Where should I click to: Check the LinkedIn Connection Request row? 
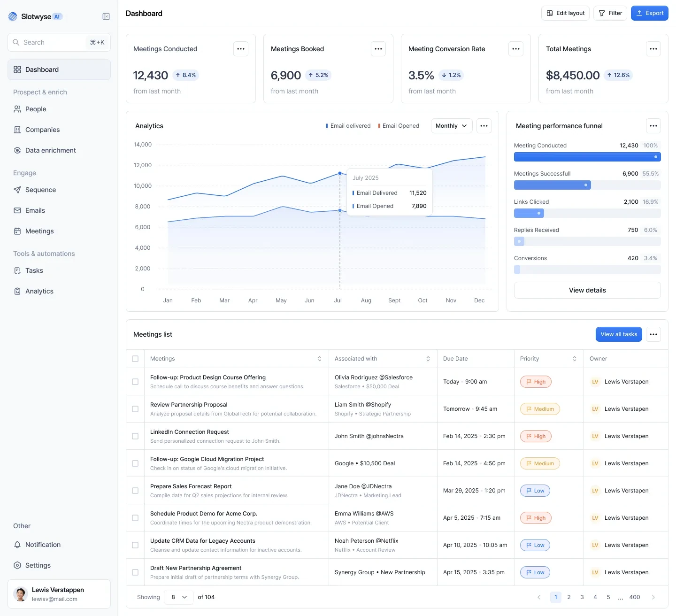click(x=135, y=436)
